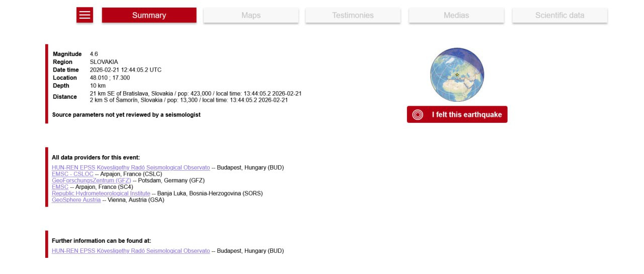Click the source parameters not reviewed notice
Image resolution: width=644 pixels, height=274 pixels.
[126, 115]
